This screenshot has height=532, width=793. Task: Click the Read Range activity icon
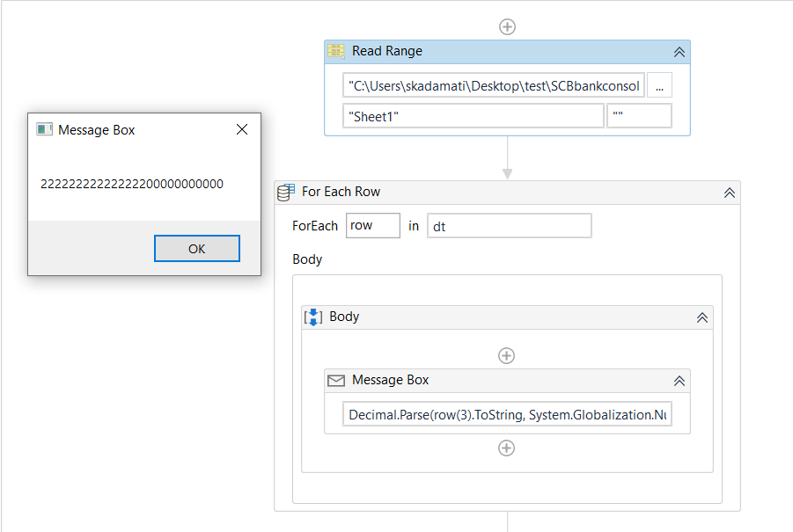(336, 51)
